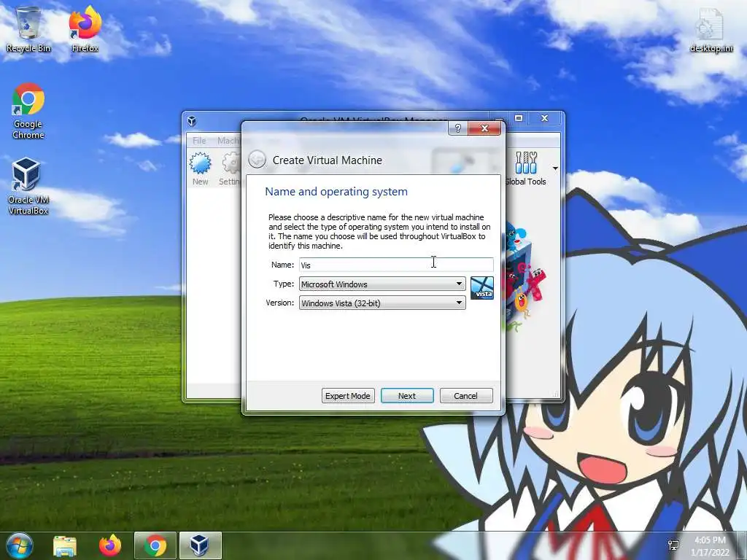Switch to VirtualBox in the taskbar

pos(200,545)
